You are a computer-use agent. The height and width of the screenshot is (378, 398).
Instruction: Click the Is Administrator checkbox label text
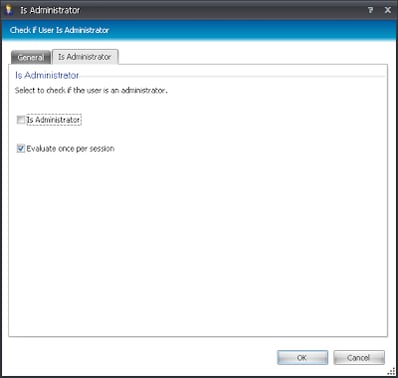(53, 120)
